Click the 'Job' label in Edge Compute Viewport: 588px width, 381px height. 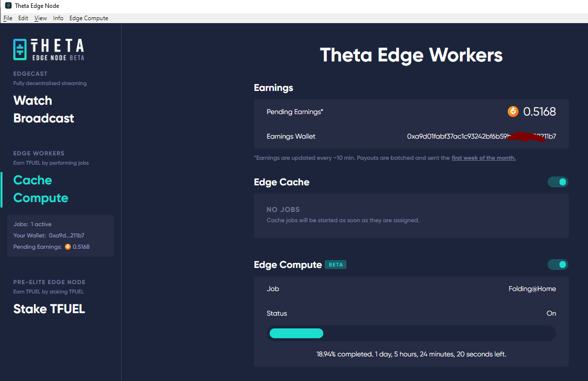pyautogui.click(x=273, y=289)
